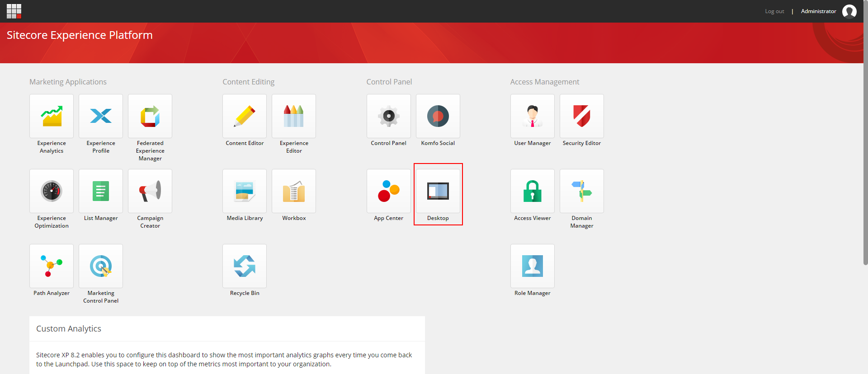Open Experience Optimization gauge icon
The image size is (868, 374).
point(52,191)
